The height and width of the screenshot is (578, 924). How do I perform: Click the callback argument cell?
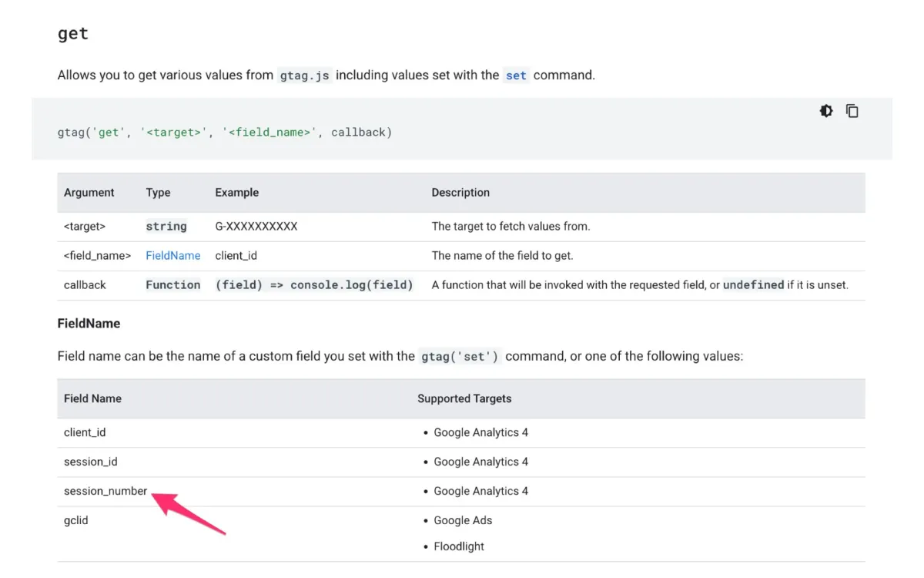[x=85, y=285]
